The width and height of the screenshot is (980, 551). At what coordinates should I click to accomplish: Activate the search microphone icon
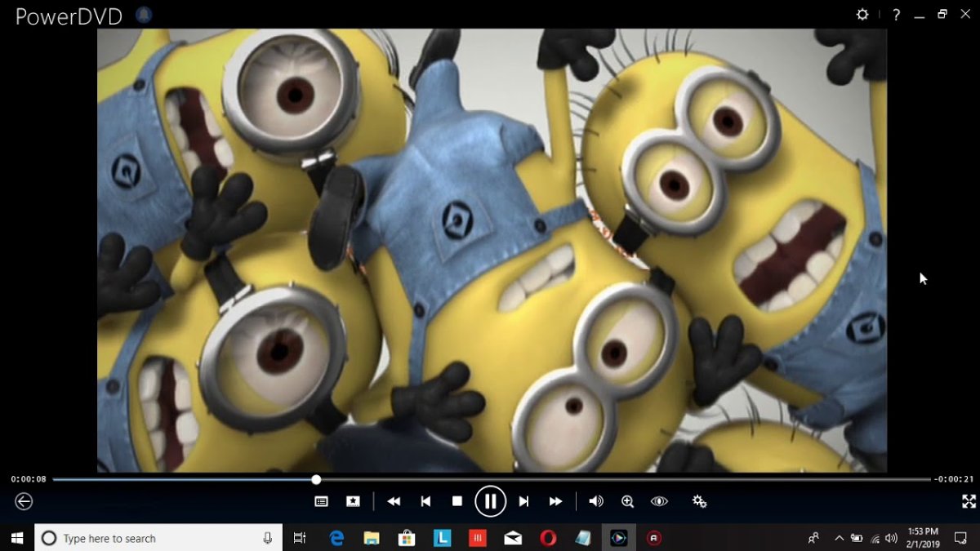268,538
